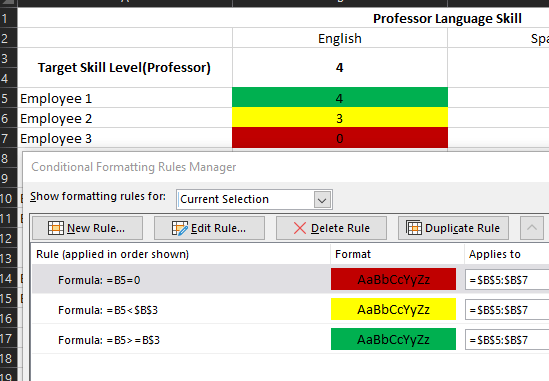Edit Applies to range of =B5=0 rule
The image size is (549, 381).
[507, 279]
